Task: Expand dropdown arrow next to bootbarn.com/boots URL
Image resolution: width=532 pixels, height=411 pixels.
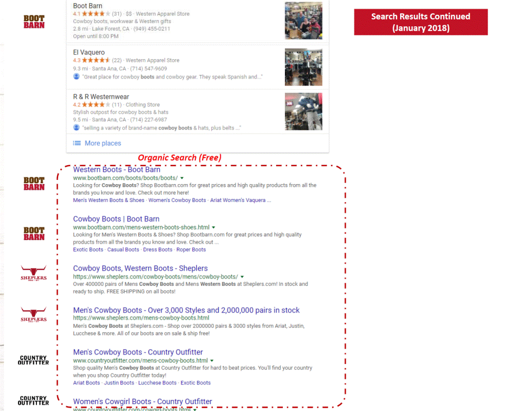Action: [182, 178]
